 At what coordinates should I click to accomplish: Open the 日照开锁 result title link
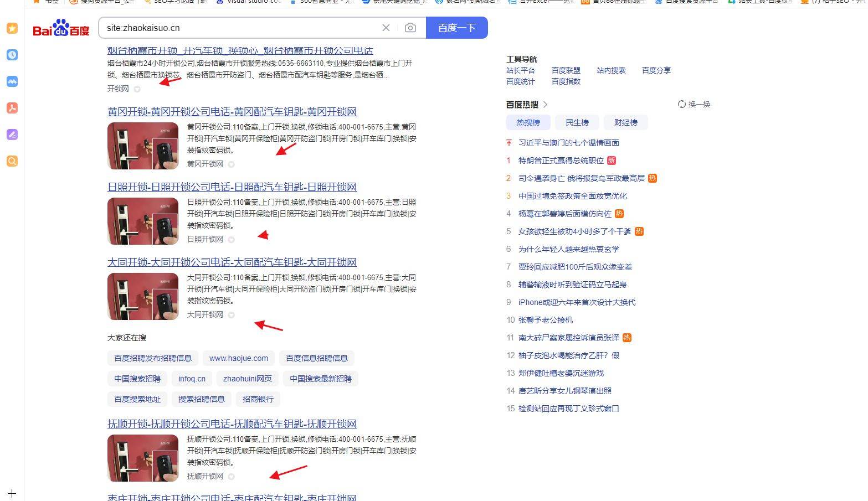coord(232,187)
